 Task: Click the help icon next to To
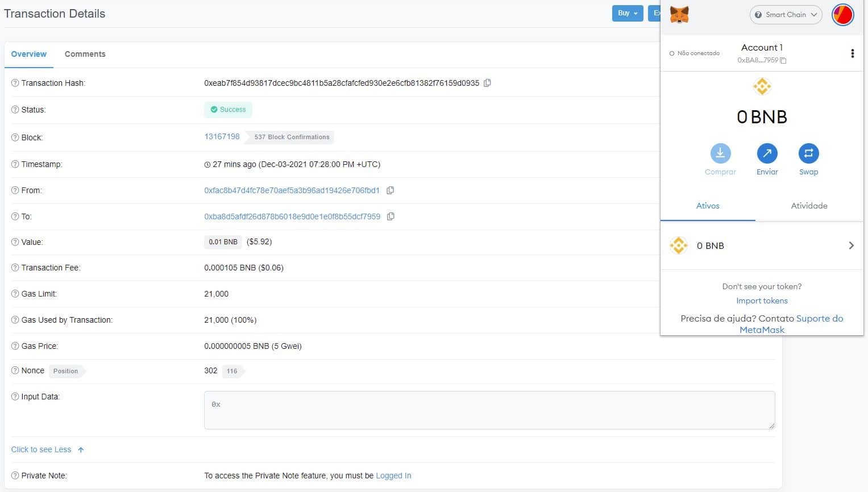[x=15, y=216]
